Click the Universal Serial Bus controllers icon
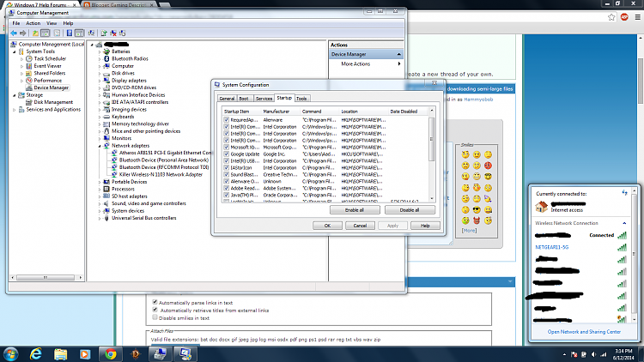644x362 pixels. [106, 218]
